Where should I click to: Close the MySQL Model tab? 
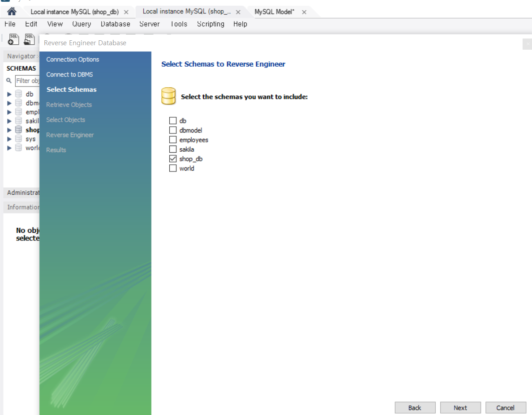tap(305, 12)
